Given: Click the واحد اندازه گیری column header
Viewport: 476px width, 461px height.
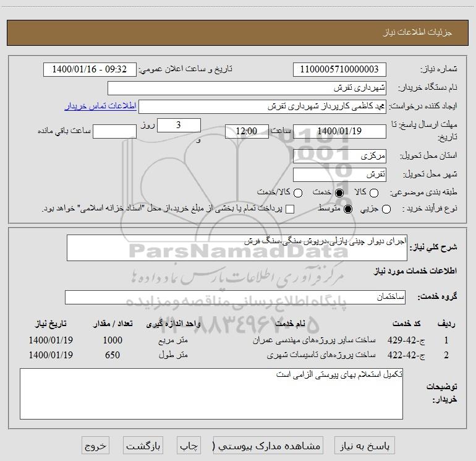Looking at the screenshot, I should coord(173,324).
